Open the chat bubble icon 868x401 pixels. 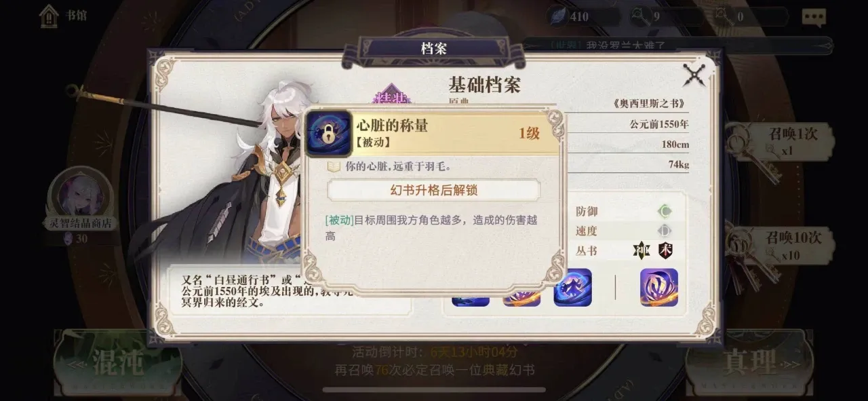[x=814, y=18]
